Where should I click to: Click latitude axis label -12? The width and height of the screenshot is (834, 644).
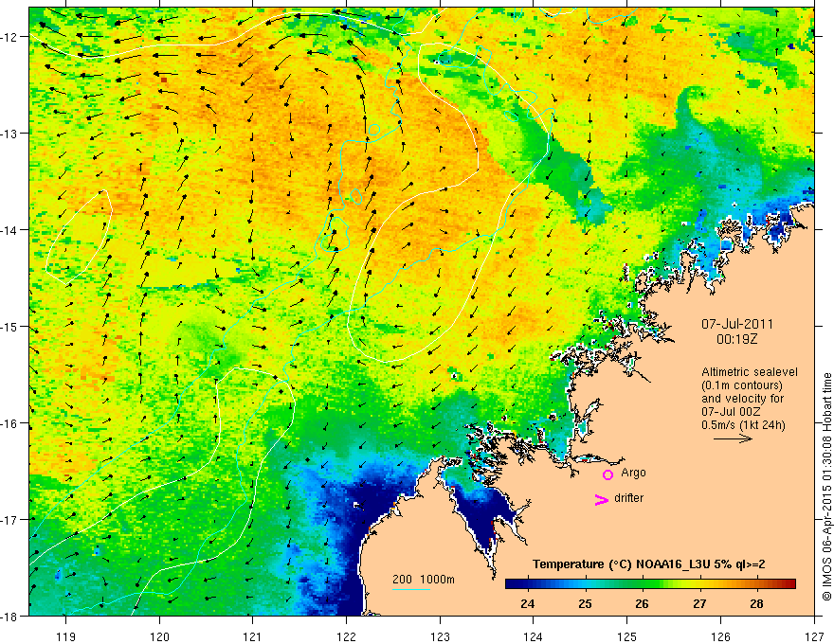click(9, 37)
